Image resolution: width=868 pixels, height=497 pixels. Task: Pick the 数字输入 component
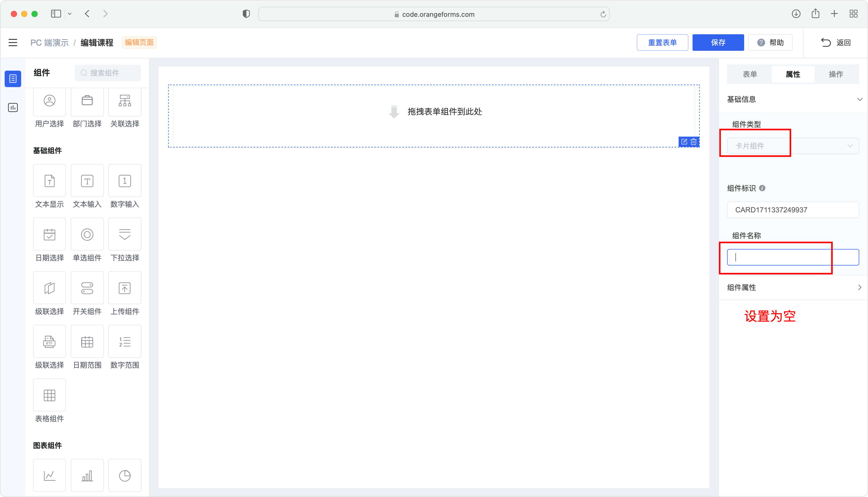[x=125, y=180]
